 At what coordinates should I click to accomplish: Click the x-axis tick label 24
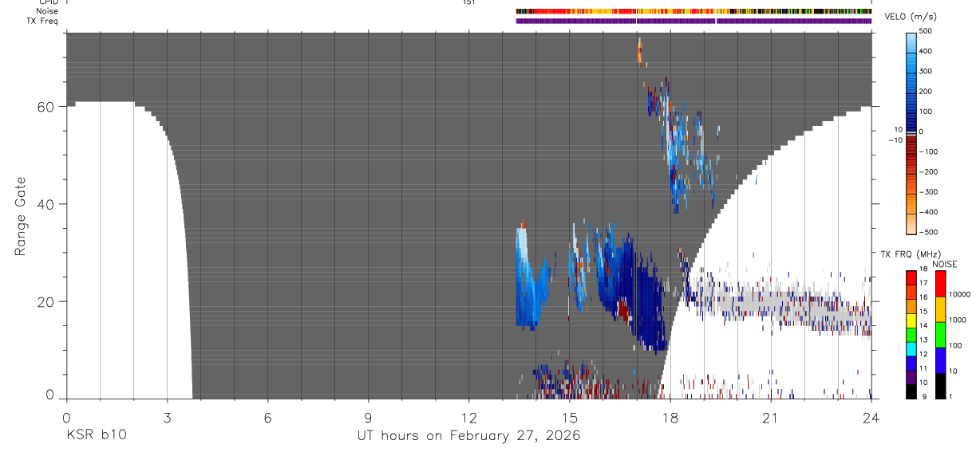point(871,417)
